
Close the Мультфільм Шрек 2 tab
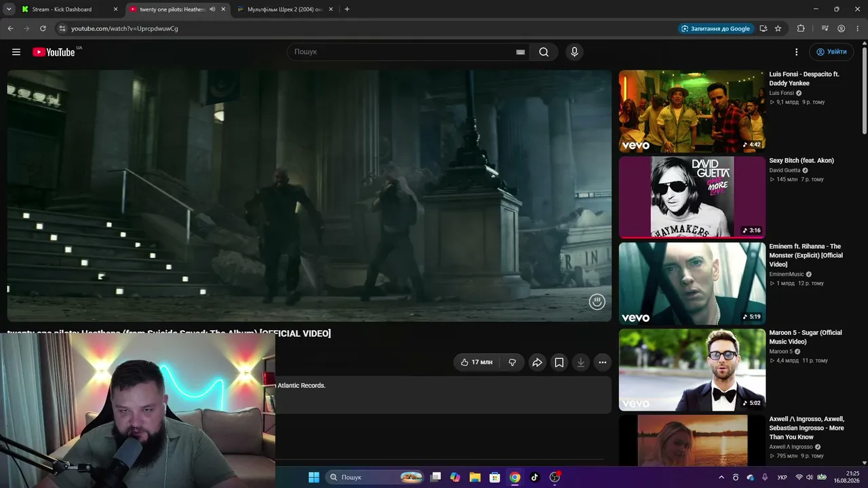pyautogui.click(x=331, y=9)
